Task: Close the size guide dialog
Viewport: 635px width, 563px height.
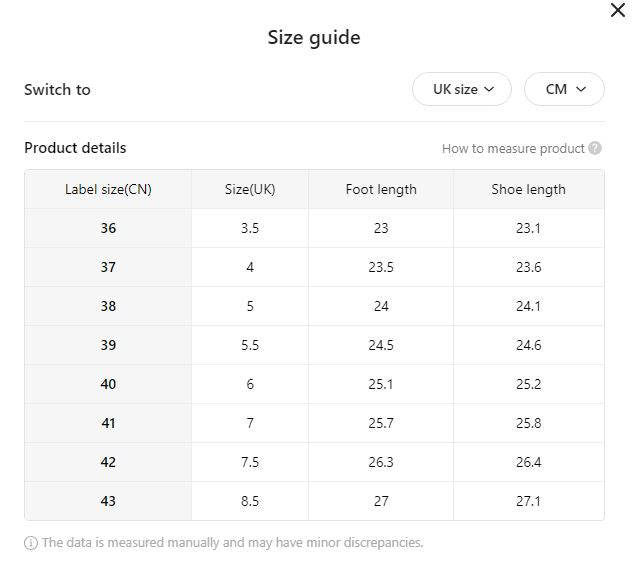Action: click(618, 10)
